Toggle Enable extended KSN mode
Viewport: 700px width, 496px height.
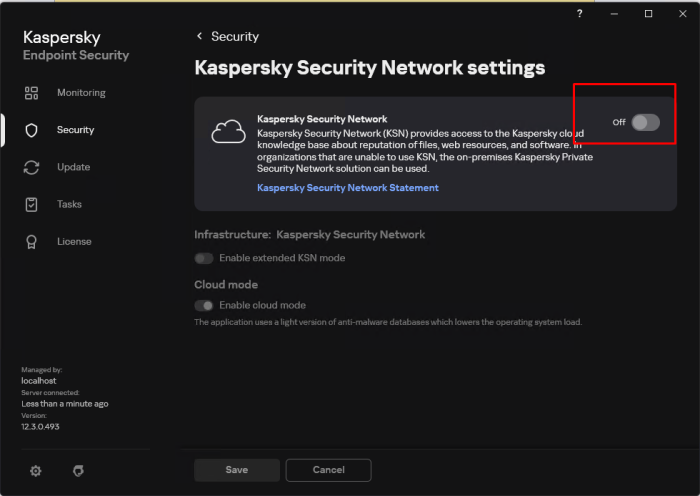click(204, 258)
